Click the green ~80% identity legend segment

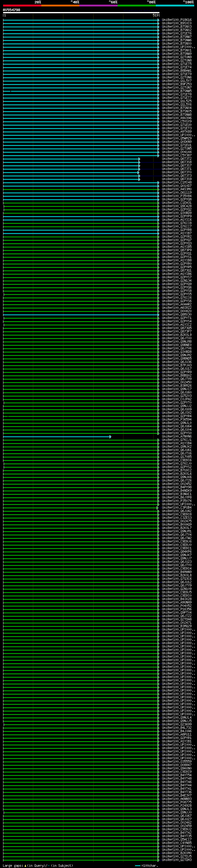[137, 6]
